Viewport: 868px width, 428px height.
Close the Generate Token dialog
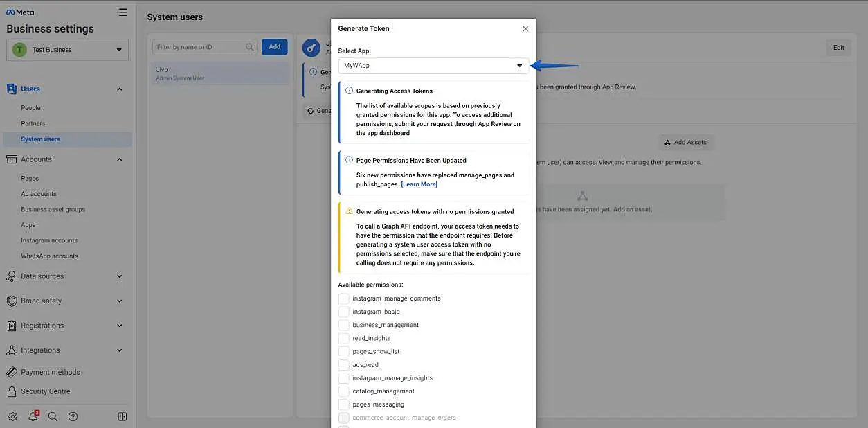click(x=525, y=28)
